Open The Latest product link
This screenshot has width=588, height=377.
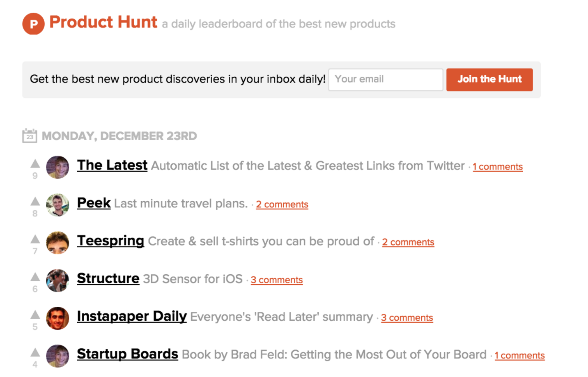(112, 165)
